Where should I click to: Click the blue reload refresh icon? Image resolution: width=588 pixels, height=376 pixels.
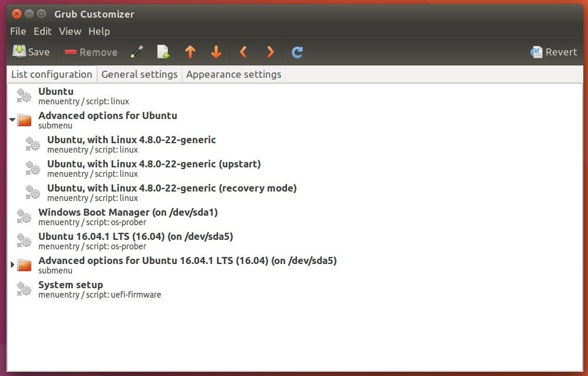coord(297,52)
